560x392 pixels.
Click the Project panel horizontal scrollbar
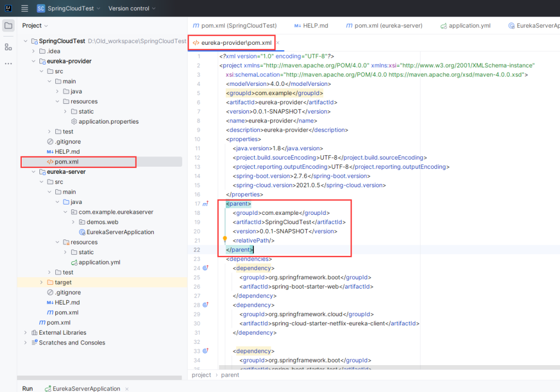click(100, 377)
